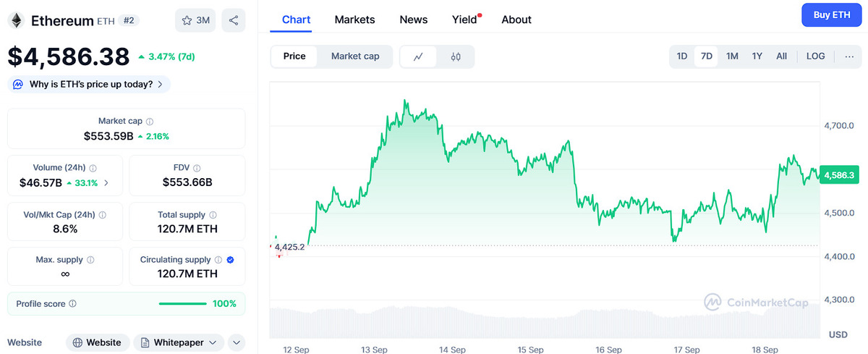Open the Max. supply info icon
The height and width of the screenshot is (354, 868).
90,260
